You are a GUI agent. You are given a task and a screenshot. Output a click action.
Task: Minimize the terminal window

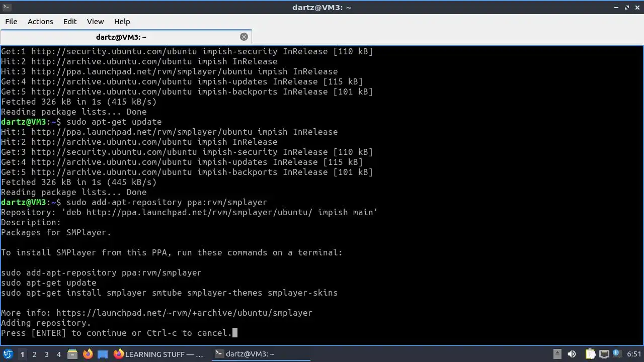pos(617,7)
